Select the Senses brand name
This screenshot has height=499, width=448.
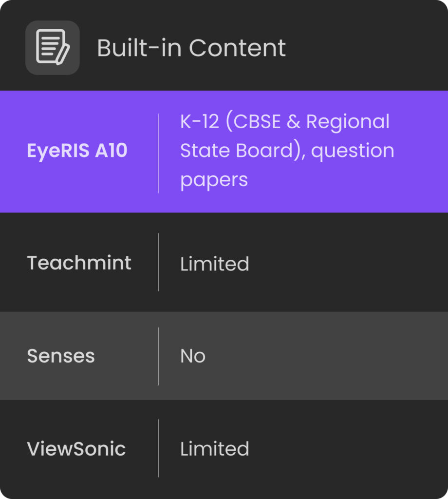point(61,356)
